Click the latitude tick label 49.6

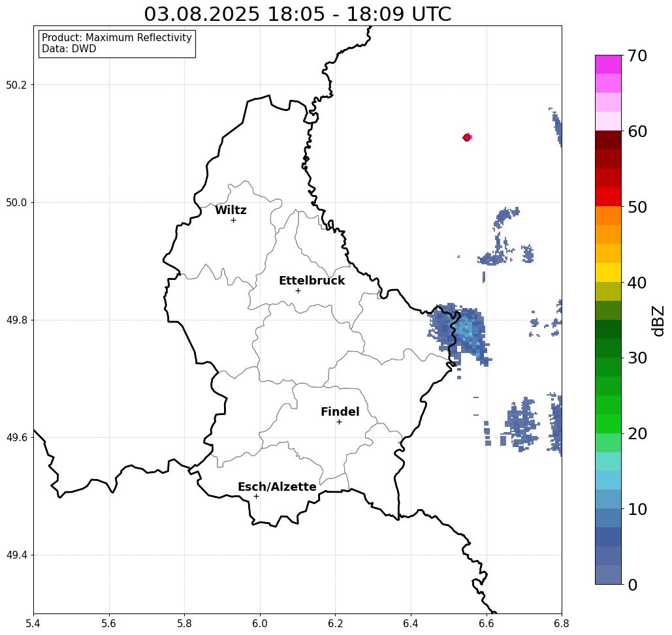coord(16,438)
